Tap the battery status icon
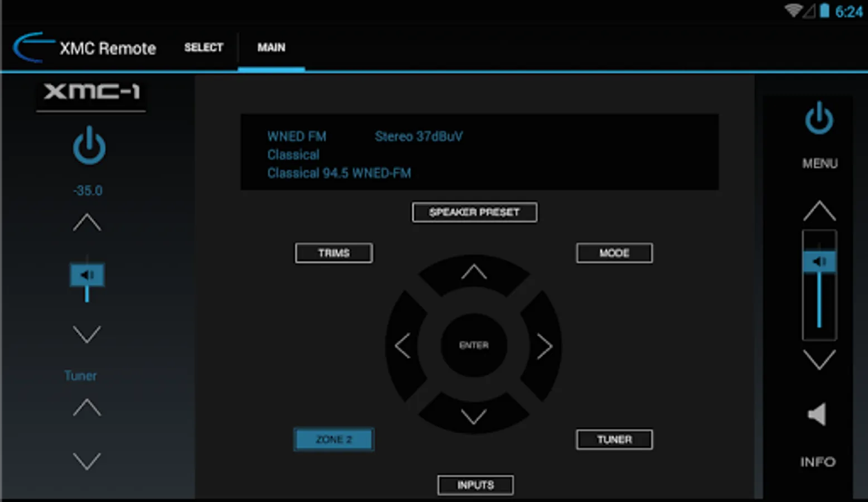The image size is (868, 502). pyautogui.click(x=825, y=11)
